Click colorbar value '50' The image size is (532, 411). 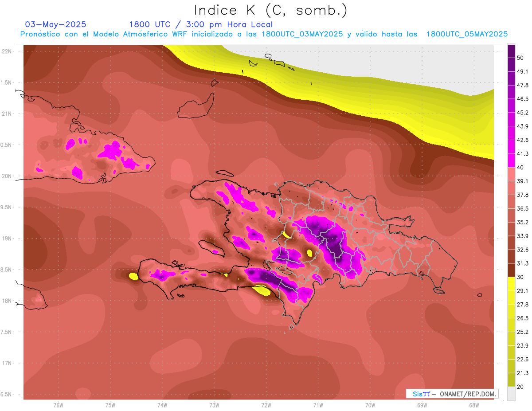tap(520, 58)
